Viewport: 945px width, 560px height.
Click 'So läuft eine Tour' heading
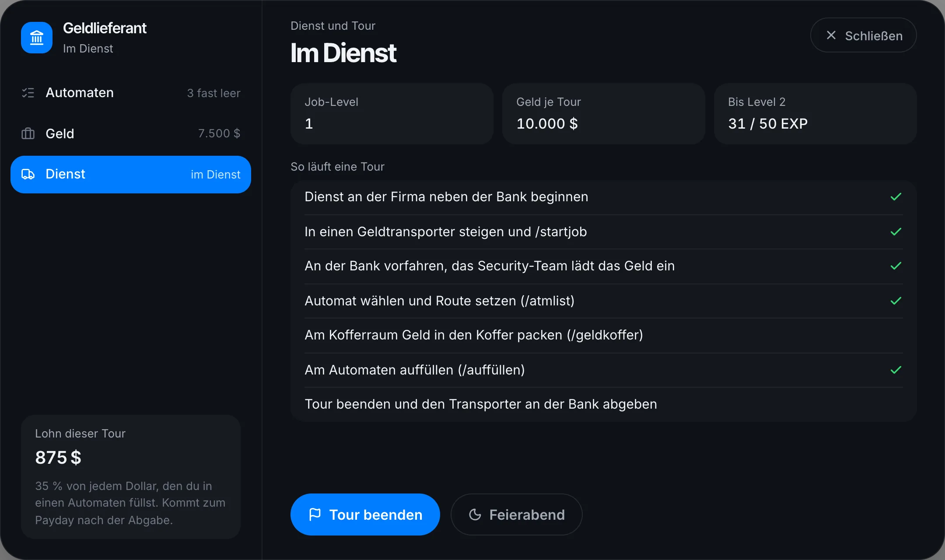(337, 167)
